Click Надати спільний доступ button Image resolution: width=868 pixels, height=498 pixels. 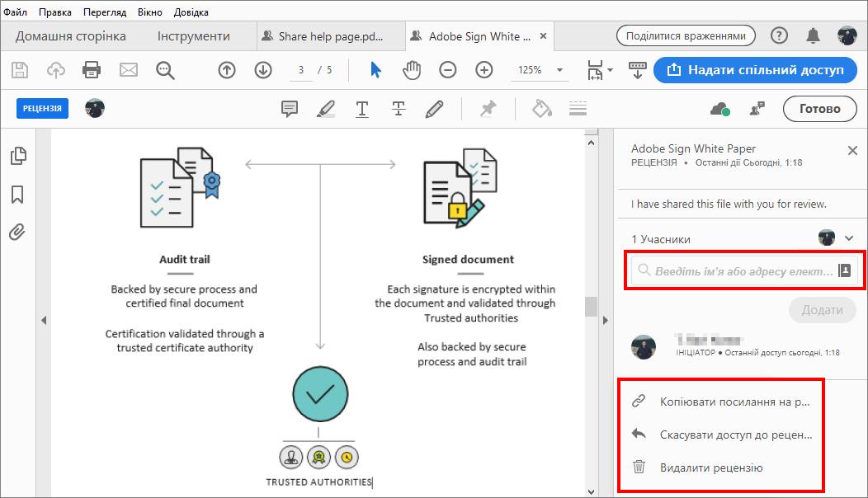(755, 70)
